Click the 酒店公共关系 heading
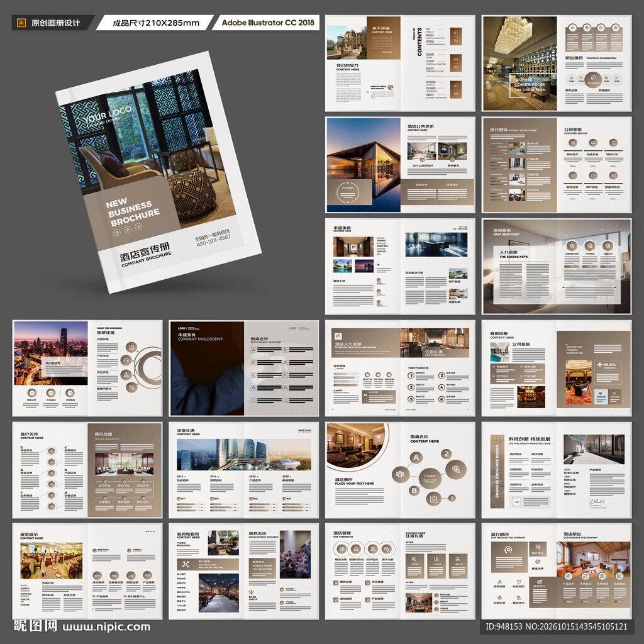 coord(420,126)
